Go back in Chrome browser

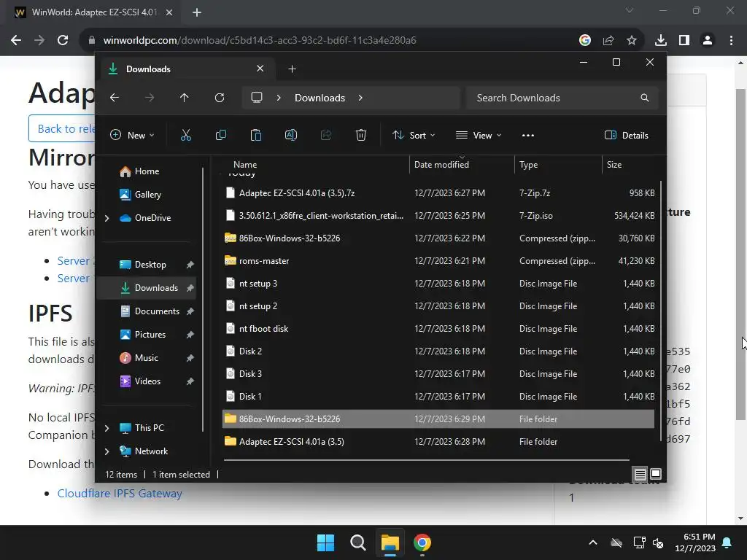coord(16,40)
